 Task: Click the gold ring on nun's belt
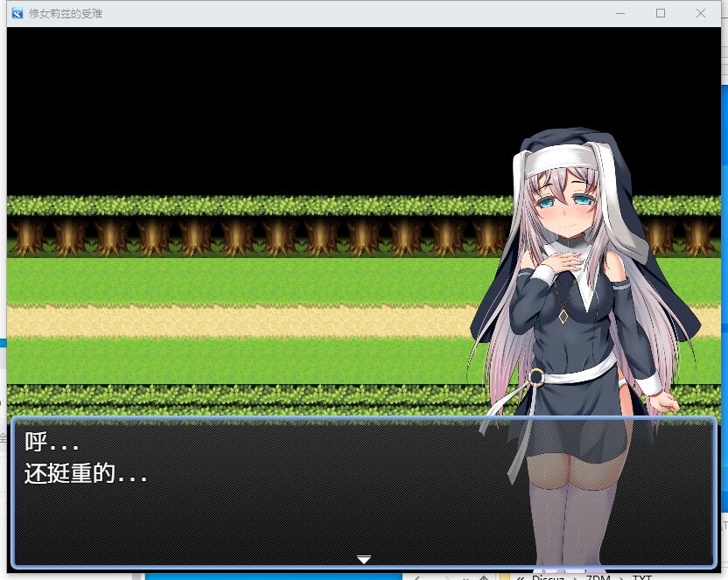click(x=536, y=377)
